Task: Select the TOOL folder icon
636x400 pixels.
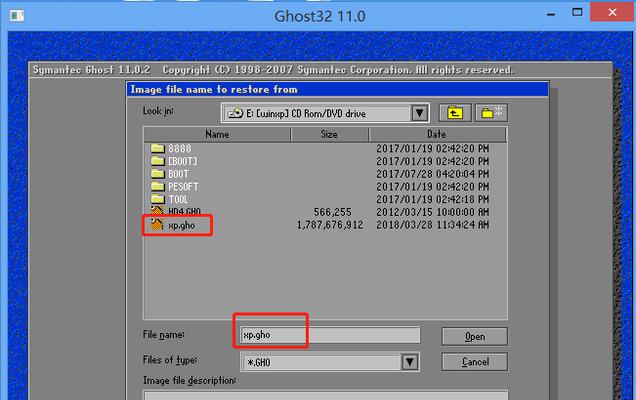Action: tap(157, 199)
